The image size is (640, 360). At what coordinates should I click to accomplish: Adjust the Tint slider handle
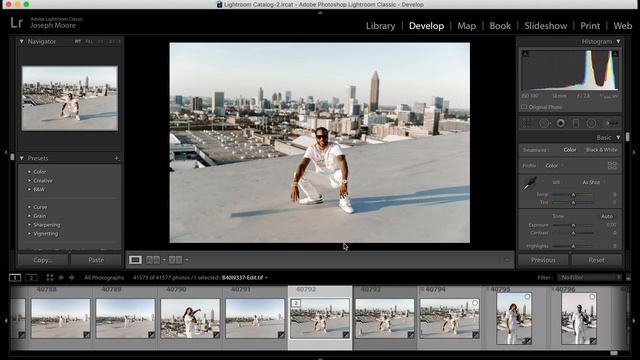pyautogui.click(x=573, y=202)
